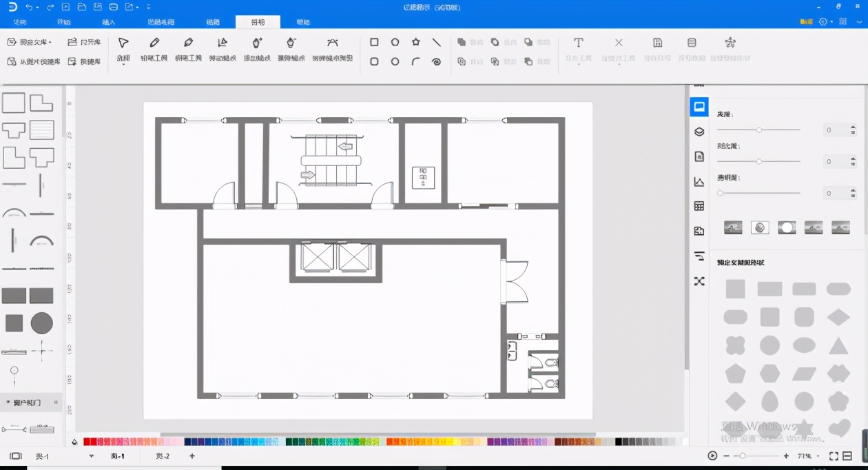The width and height of the screenshot is (868, 470).
Task: Select the pencil drawing tool in ribbon
Action: [154, 43]
